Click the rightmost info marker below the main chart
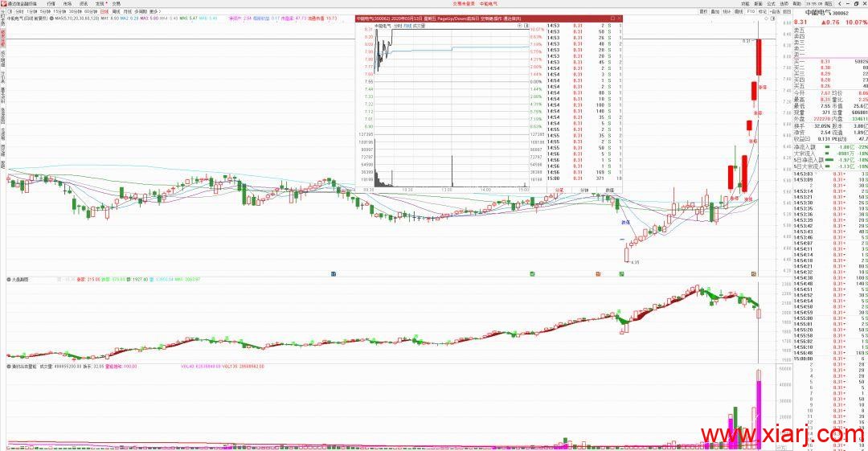Image resolution: width=868 pixels, height=451 pixels. coord(753,273)
